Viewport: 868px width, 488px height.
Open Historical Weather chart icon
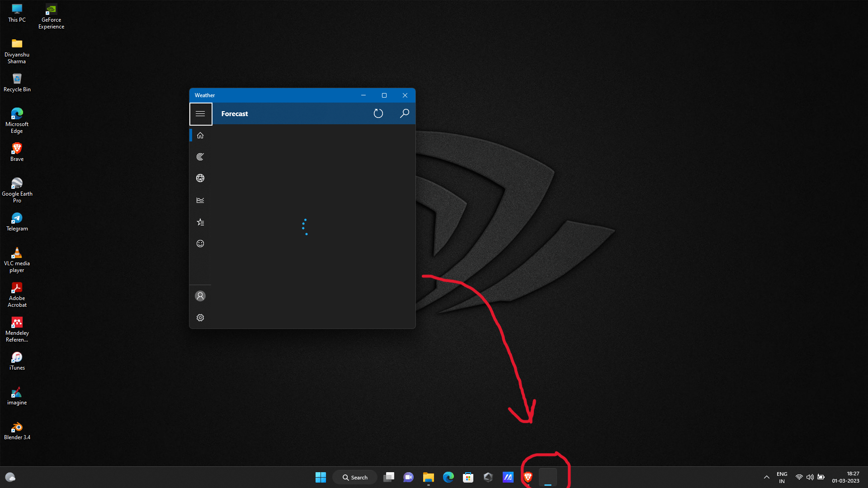tap(200, 200)
